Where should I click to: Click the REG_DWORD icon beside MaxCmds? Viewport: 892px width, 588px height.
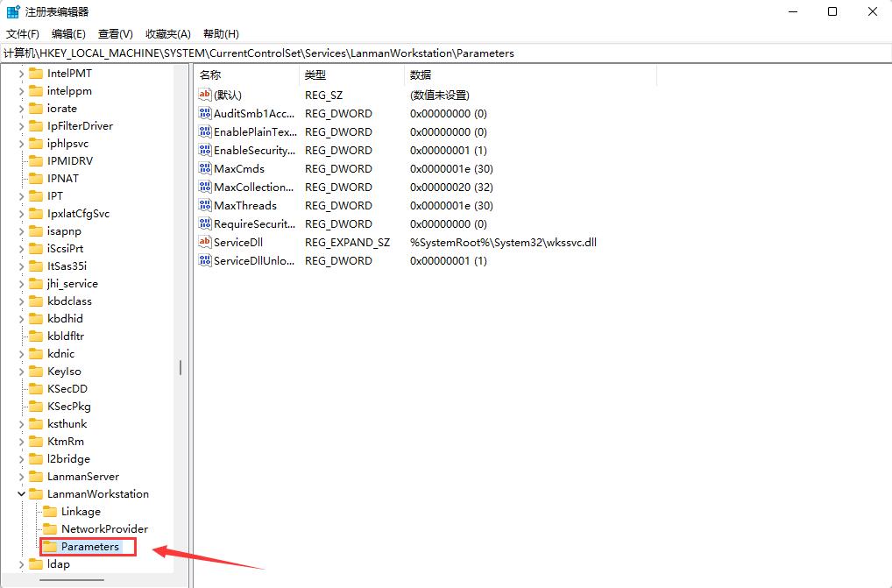[x=204, y=168]
